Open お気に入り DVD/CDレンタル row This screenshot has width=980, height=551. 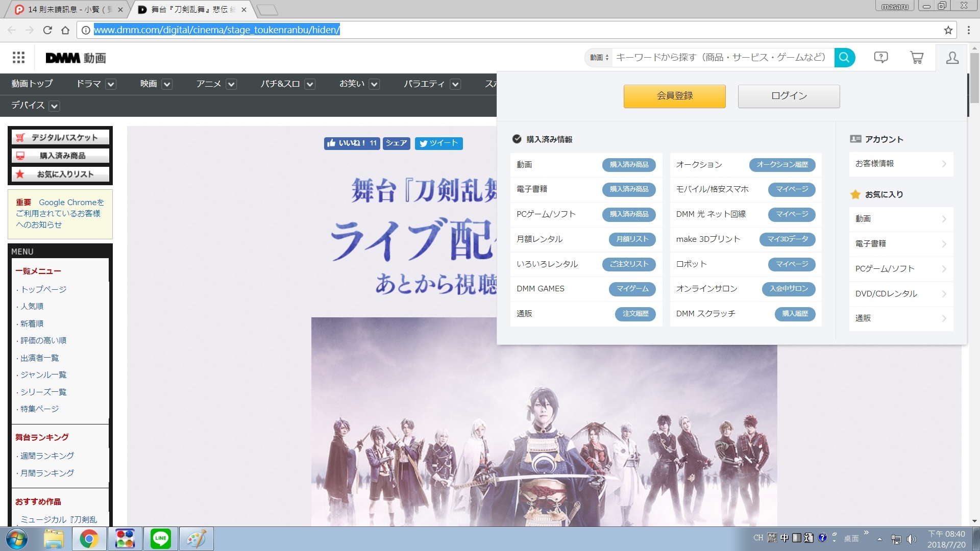(901, 294)
